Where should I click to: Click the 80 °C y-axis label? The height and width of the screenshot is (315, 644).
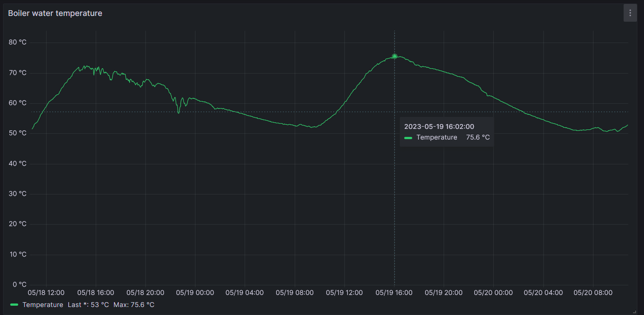(18, 43)
